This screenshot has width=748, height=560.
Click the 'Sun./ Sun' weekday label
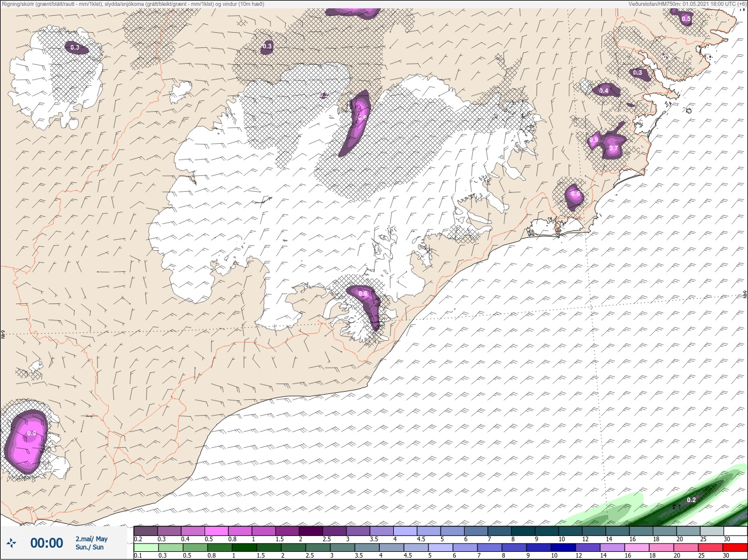pyautogui.click(x=89, y=547)
